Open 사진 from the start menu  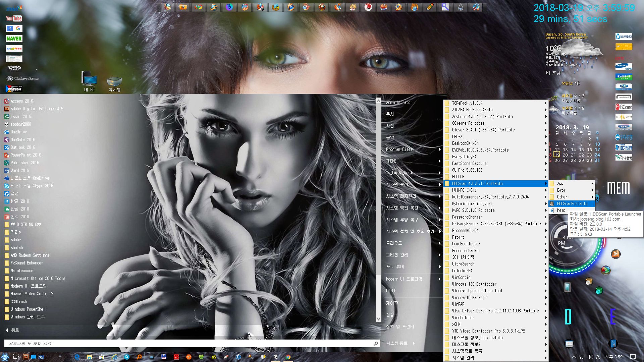(390, 126)
